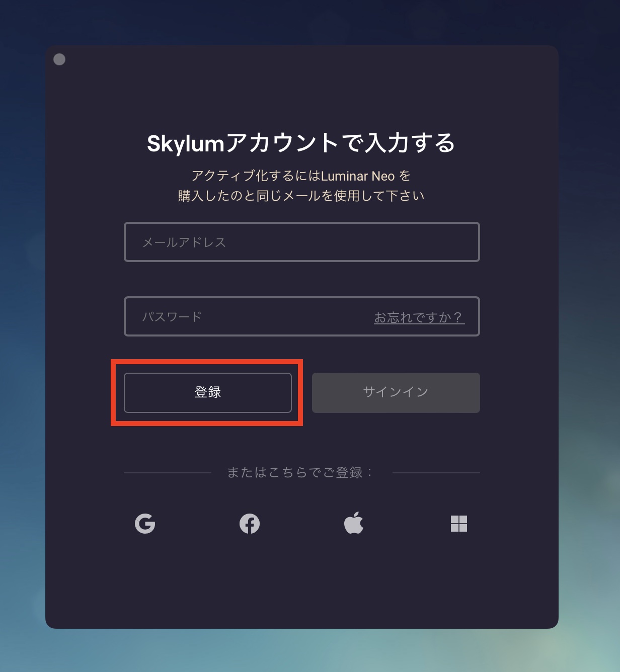Click the empty area below the social icons
620x672 pixels.
coord(302,583)
